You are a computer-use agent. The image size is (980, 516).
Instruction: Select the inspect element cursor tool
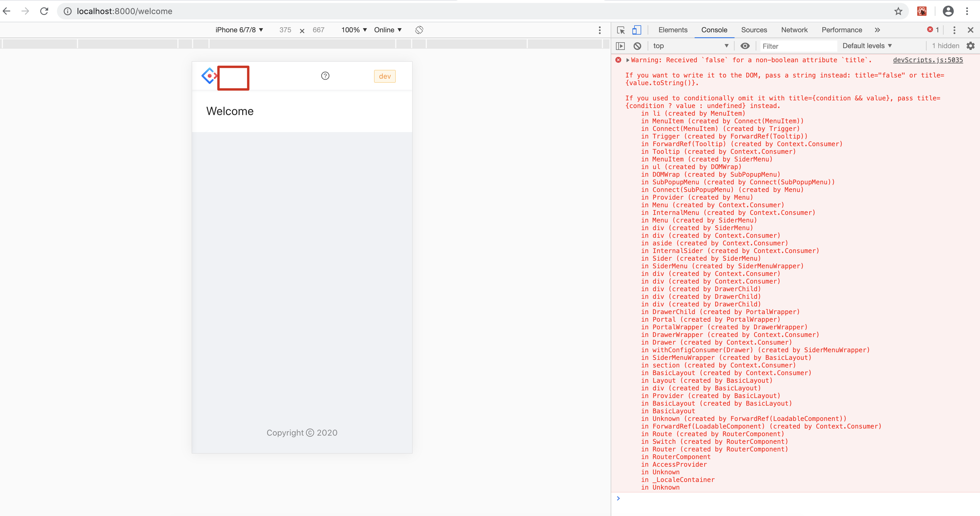click(x=620, y=30)
